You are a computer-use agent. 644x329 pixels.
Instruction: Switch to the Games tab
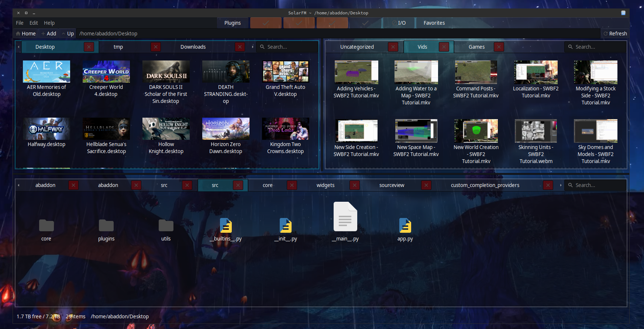pyautogui.click(x=476, y=47)
